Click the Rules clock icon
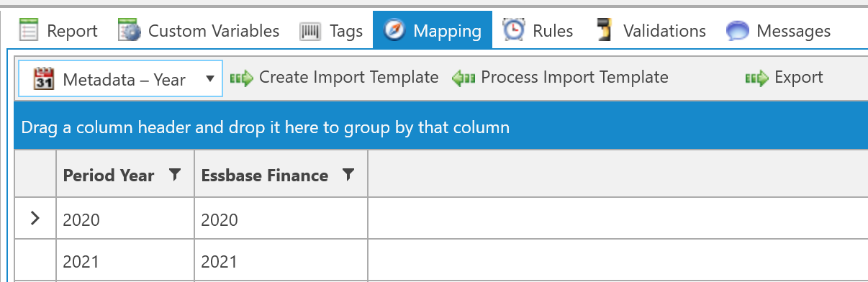 pos(513,30)
